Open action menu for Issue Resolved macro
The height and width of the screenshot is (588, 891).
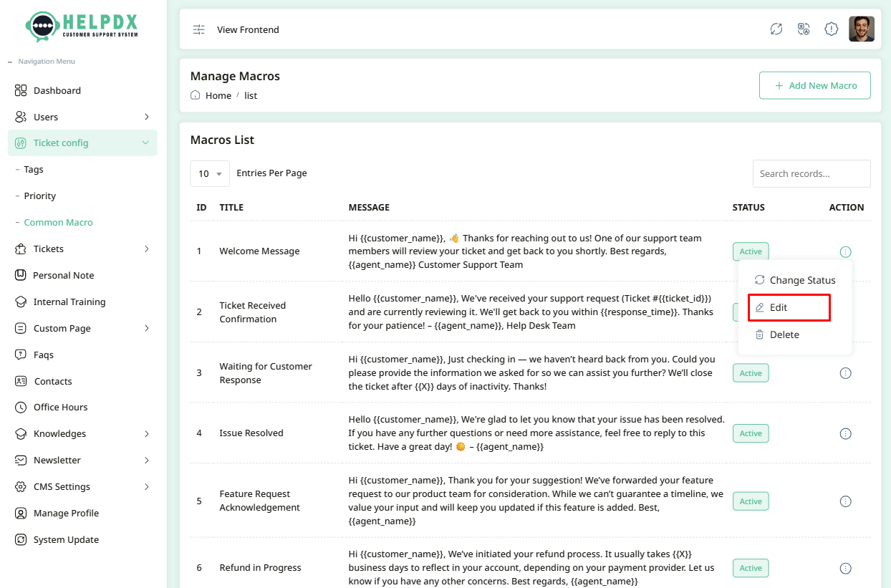845,433
